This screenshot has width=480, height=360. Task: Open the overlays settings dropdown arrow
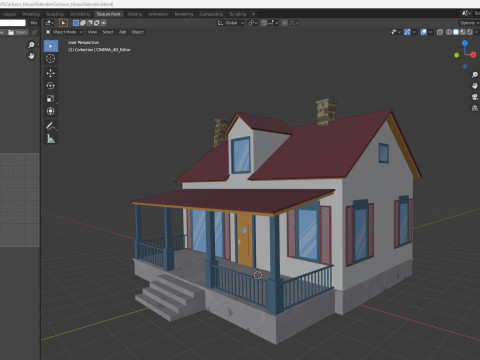[430, 32]
